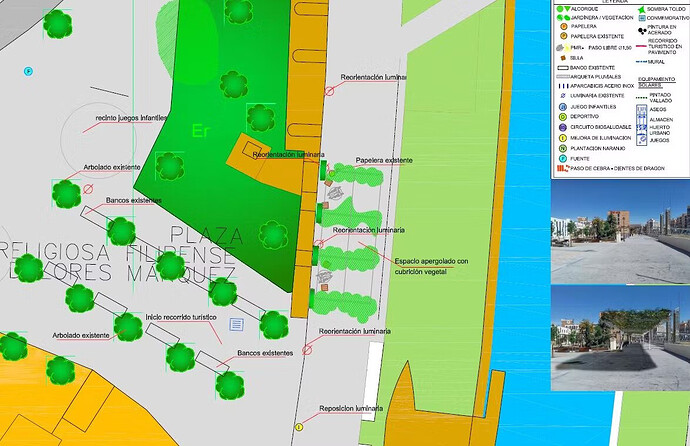The image size is (690, 446).
Task: Click the upper 'Bancos existentes' label
Action: click(134, 201)
